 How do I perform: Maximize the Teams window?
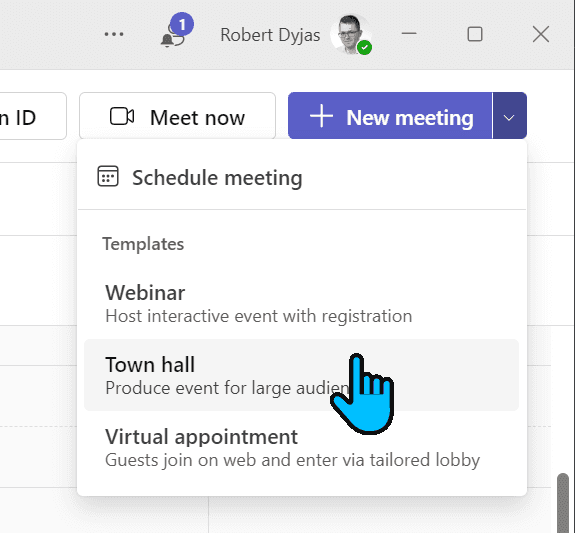click(475, 34)
